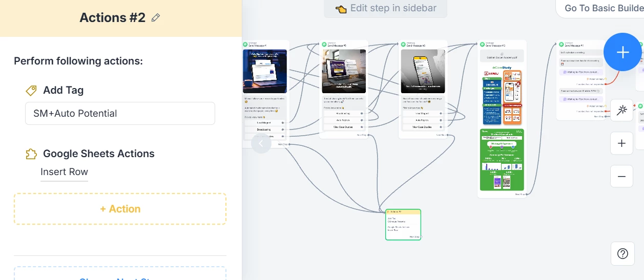Open the help question mark button
The width and height of the screenshot is (644, 280).
coord(622,253)
